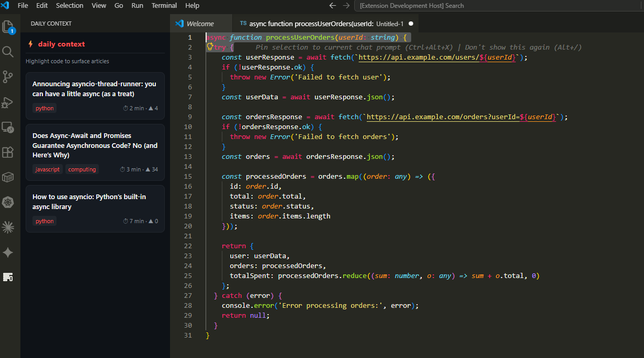Open the Run and Debug view
The height and width of the screenshot is (358, 644).
point(8,102)
